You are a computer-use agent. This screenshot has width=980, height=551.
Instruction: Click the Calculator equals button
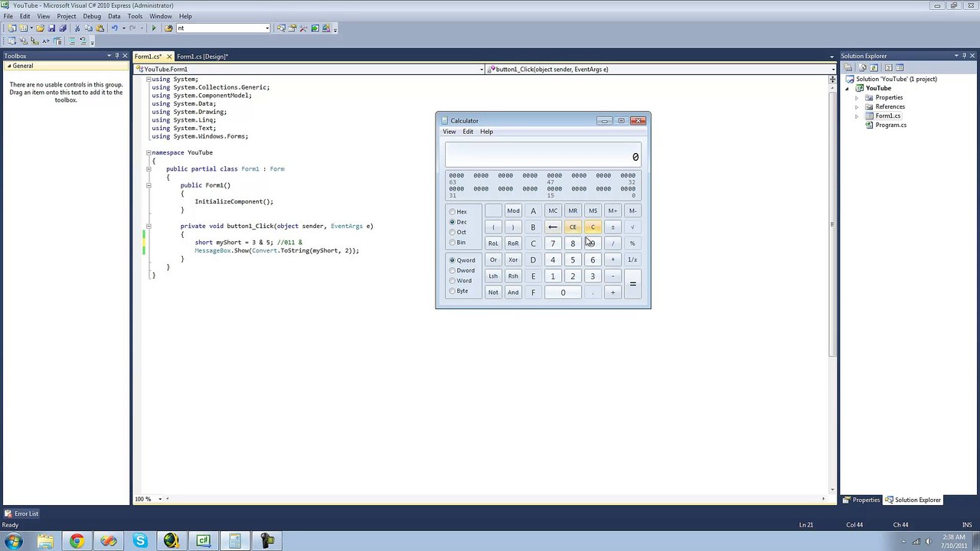(x=632, y=284)
